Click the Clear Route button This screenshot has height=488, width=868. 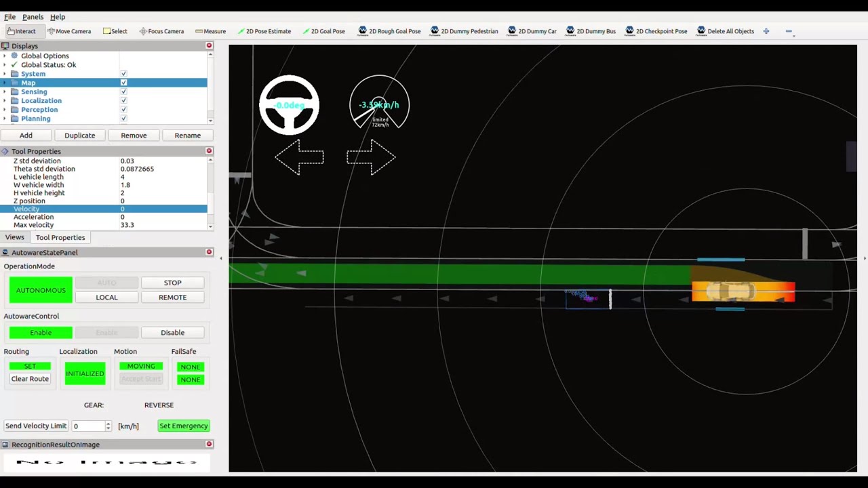pos(30,379)
